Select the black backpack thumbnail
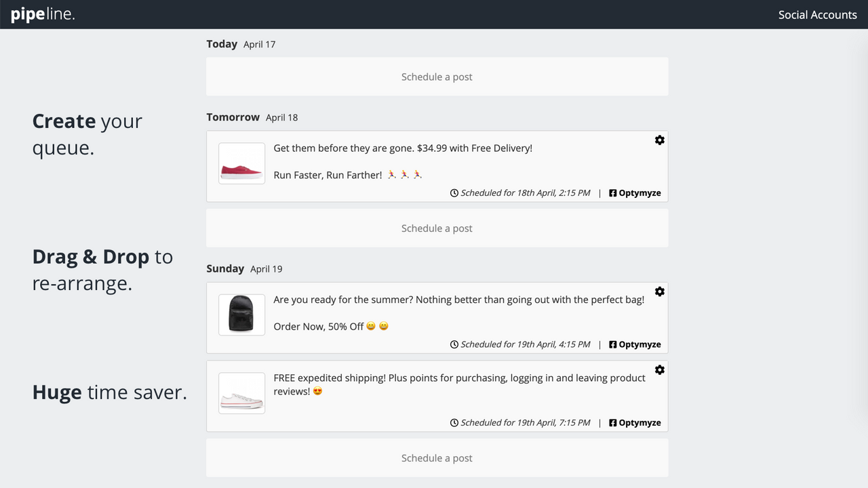The width and height of the screenshot is (868, 488). click(x=242, y=314)
